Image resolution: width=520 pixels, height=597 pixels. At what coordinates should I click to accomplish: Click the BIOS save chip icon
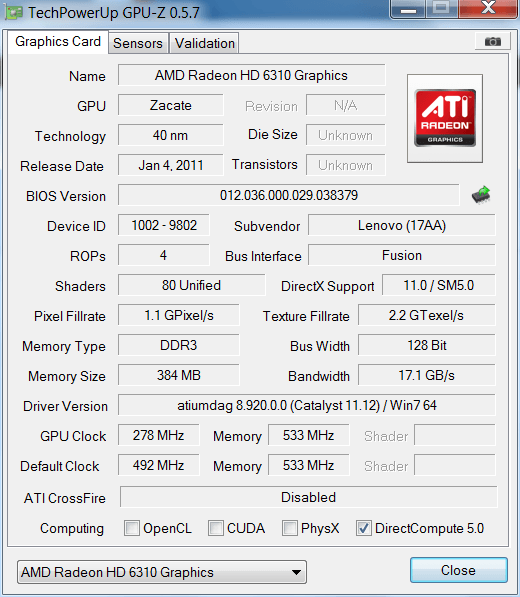(x=481, y=195)
